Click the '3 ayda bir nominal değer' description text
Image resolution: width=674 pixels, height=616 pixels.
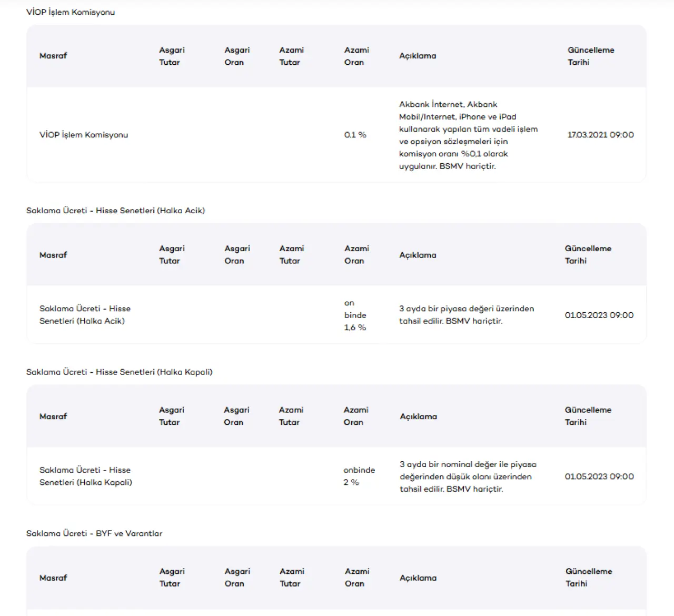[468, 476]
